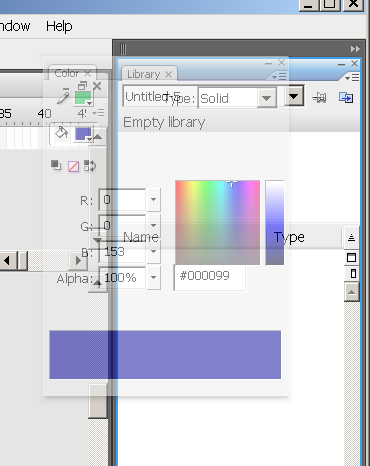Screen dimensions: 370x466
Task: Open the red value slider dropdown
Action: click(153, 199)
